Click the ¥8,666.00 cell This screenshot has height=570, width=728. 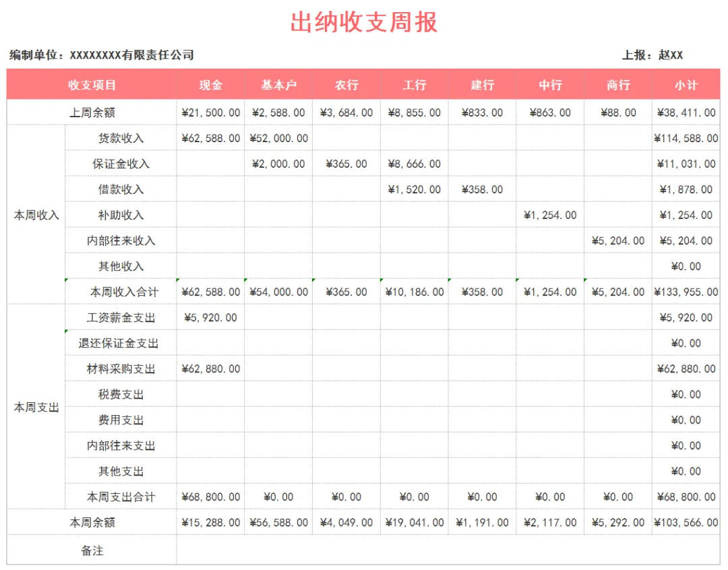click(414, 164)
